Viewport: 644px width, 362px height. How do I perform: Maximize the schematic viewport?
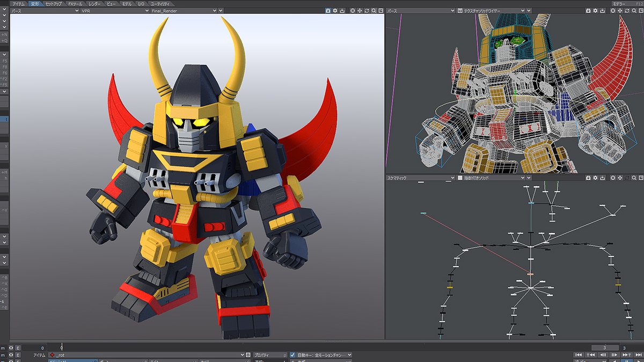641,178
